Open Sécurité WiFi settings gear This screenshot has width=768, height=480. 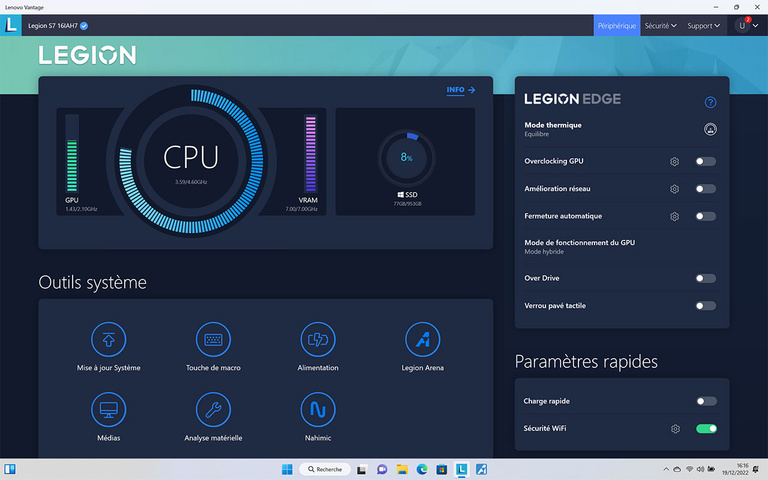[x=675, y=429]
